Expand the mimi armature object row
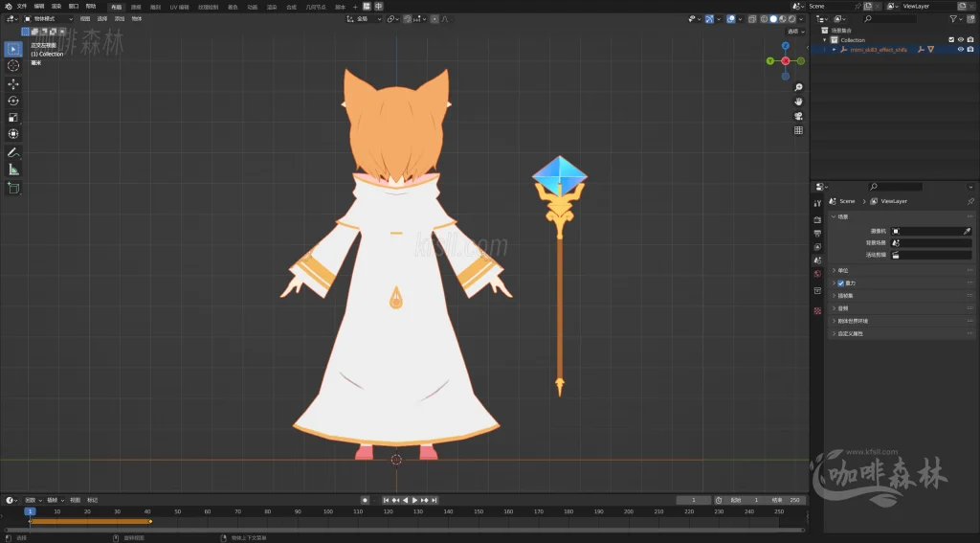Viewport: 980px width, 543px height. point(834,50)
